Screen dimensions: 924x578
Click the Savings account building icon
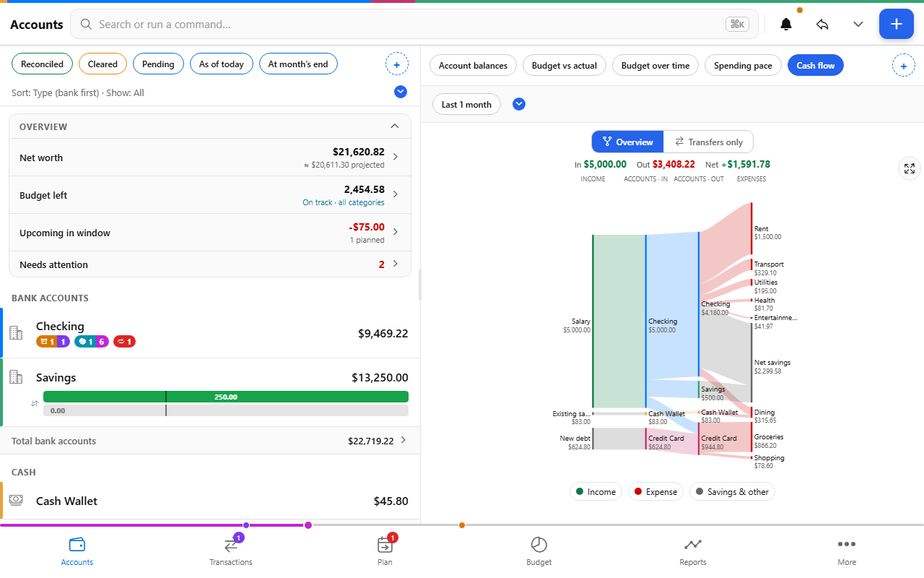coord(16,377)
